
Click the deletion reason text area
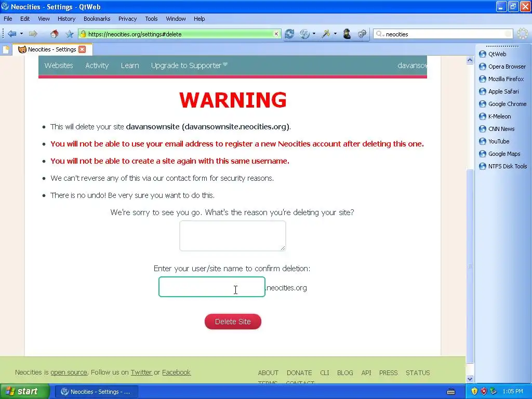(232, 236)
